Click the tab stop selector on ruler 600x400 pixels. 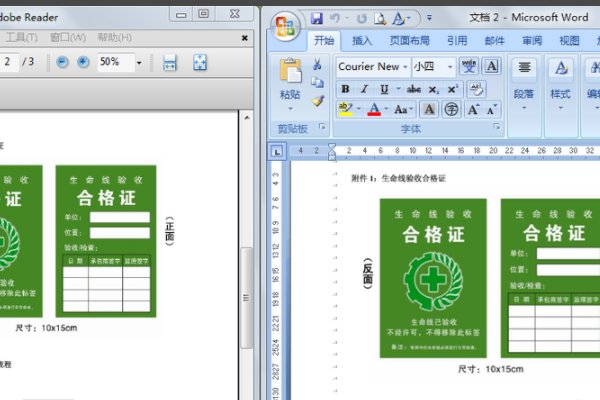pyautogui.click(x=277, y=151)
